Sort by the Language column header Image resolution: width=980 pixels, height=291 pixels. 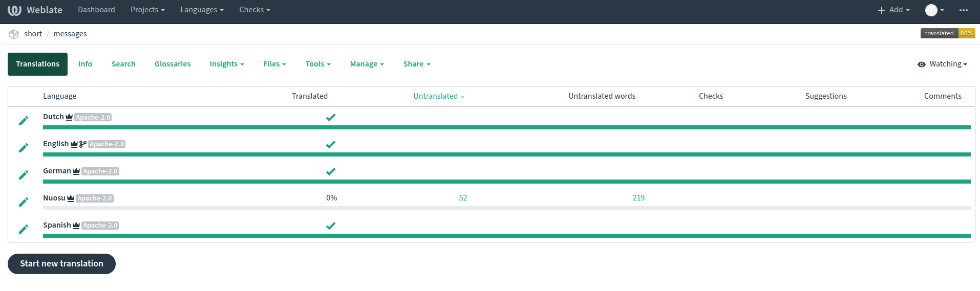pyautogui.click(x=59, y=96)
